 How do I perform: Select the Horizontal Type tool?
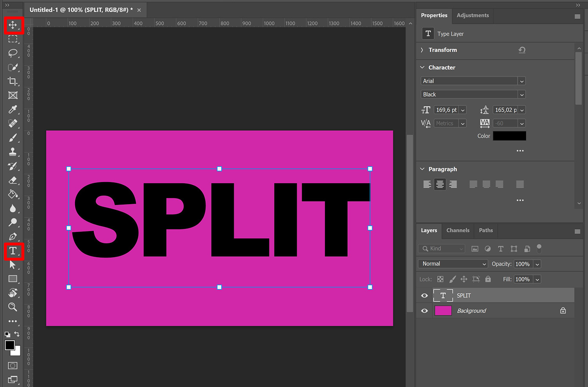point(13,252)
